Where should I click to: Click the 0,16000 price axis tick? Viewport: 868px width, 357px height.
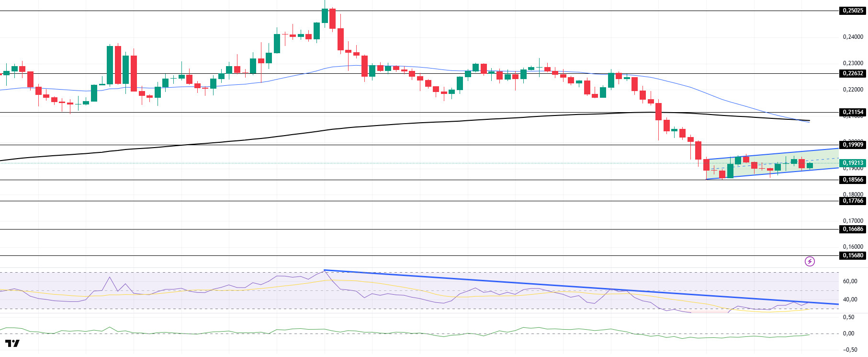tap(853, 247)
